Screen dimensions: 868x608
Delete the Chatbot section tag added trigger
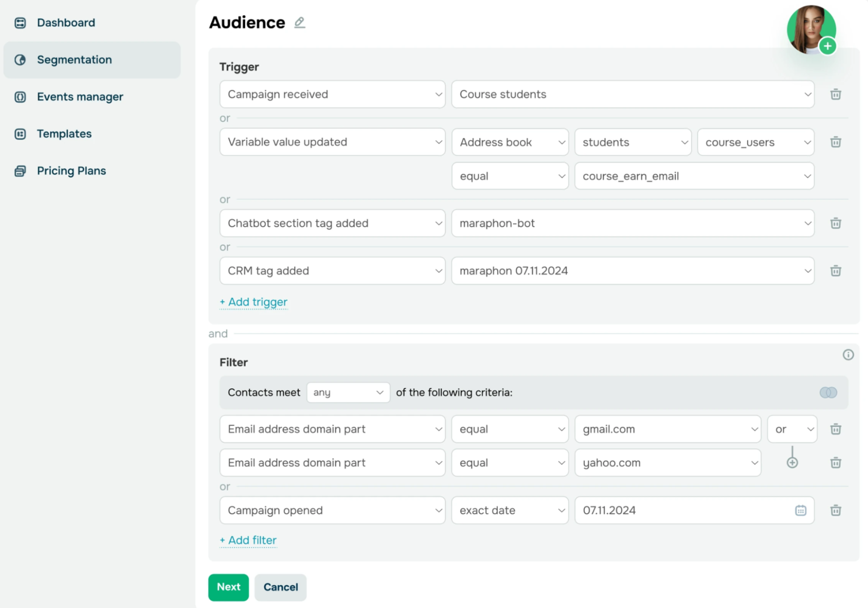835,223
